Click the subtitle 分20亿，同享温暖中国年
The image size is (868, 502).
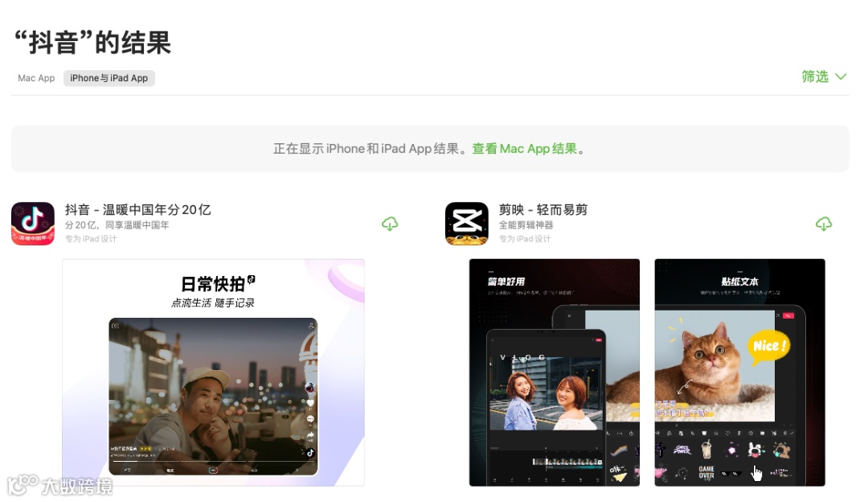117,225
